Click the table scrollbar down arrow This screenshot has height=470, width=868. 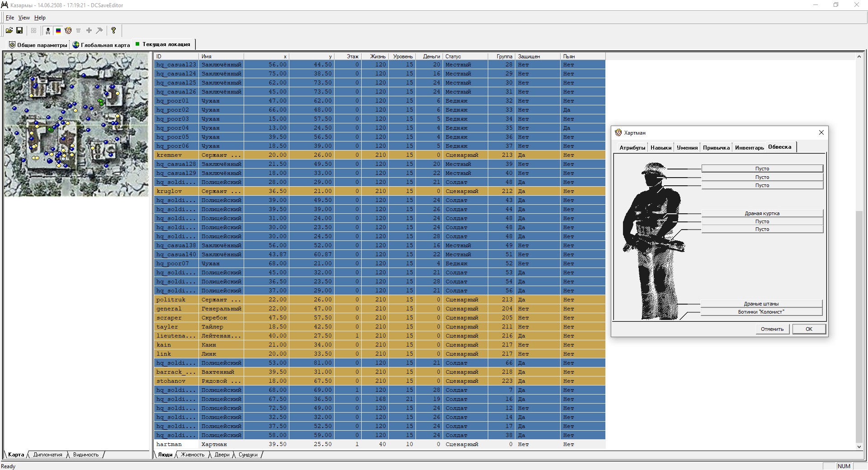point(859,447)
